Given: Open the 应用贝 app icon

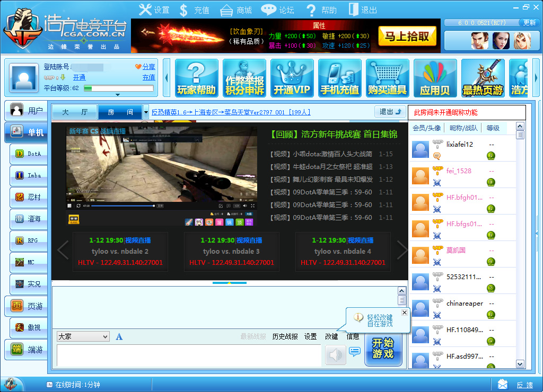Looking at the screenshot, I should [x=435, y=78].
